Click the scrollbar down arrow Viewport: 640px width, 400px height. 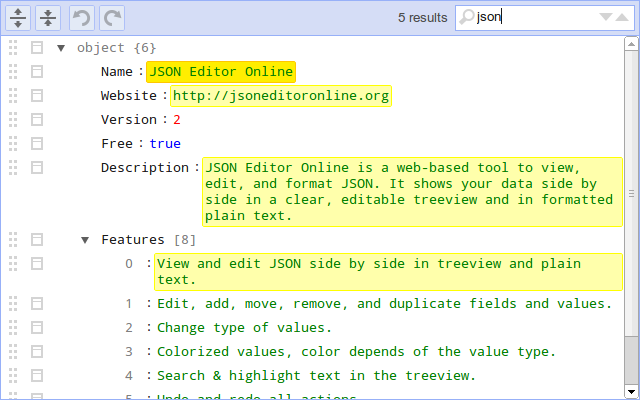click(631, 392)
